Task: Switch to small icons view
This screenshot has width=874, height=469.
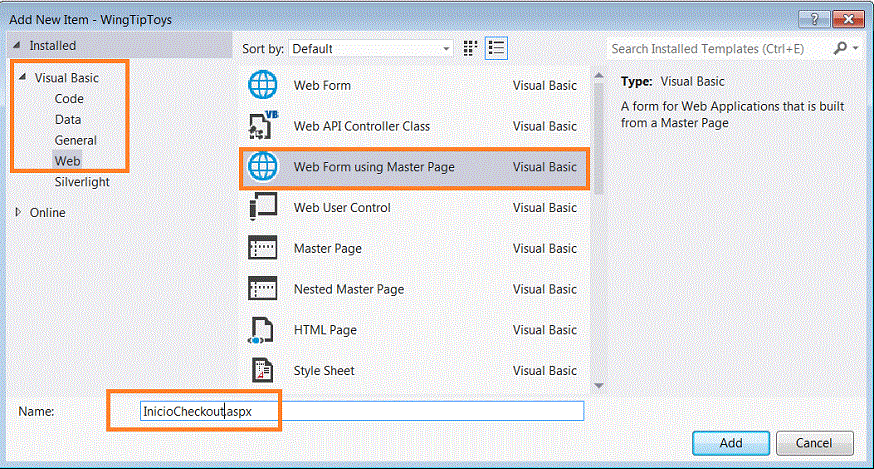Action: pos(471,48)
